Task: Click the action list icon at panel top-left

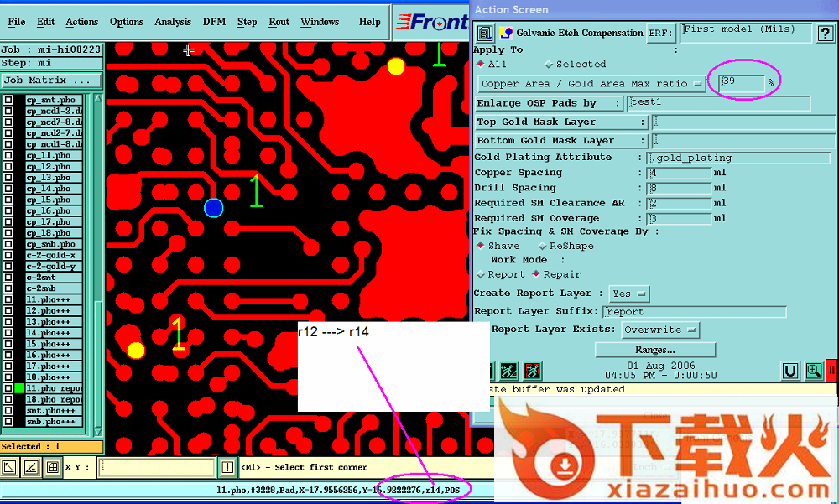Action: click(x=485, y=34)
